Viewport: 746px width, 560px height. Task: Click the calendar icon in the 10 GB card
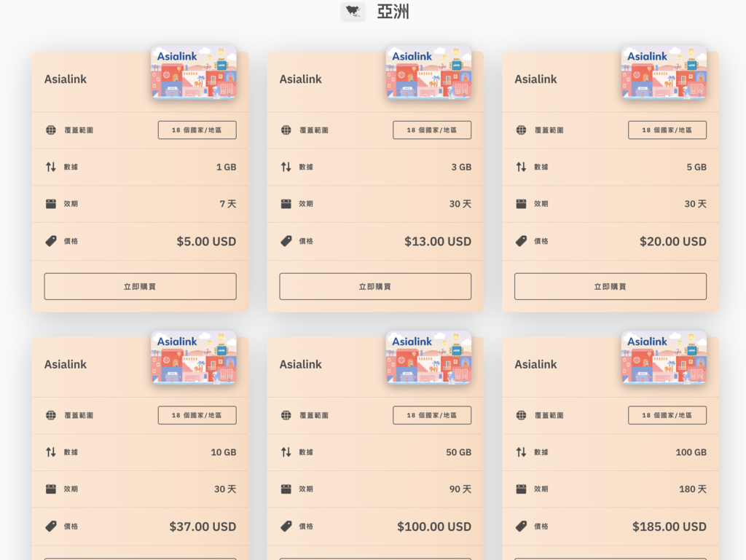(51, 489)
